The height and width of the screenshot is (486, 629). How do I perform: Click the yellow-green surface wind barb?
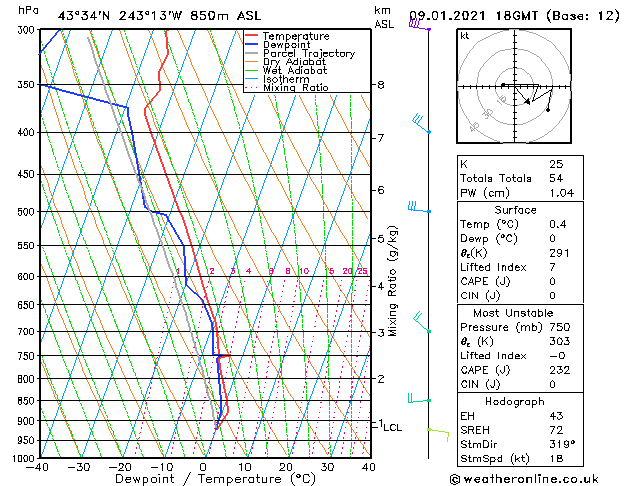[x=438, y=435]
